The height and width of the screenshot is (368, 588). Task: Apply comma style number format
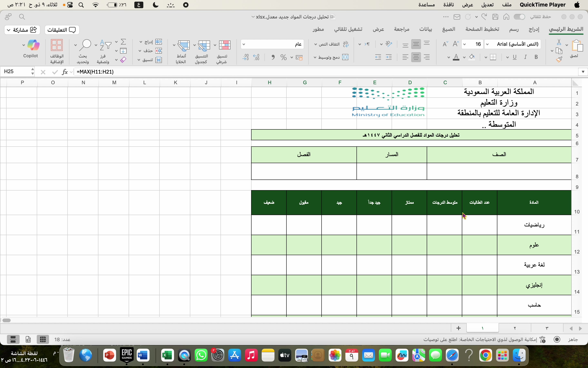273,57
